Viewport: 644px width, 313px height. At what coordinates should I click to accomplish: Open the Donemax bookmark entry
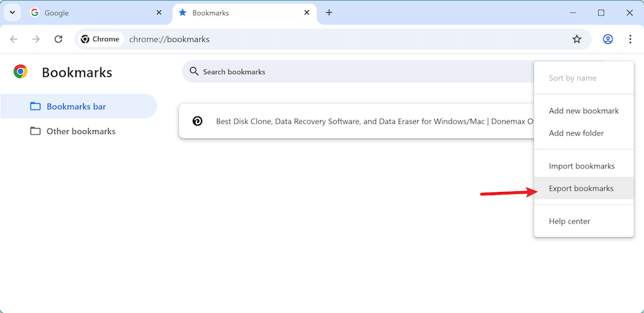tap(357, 121)
